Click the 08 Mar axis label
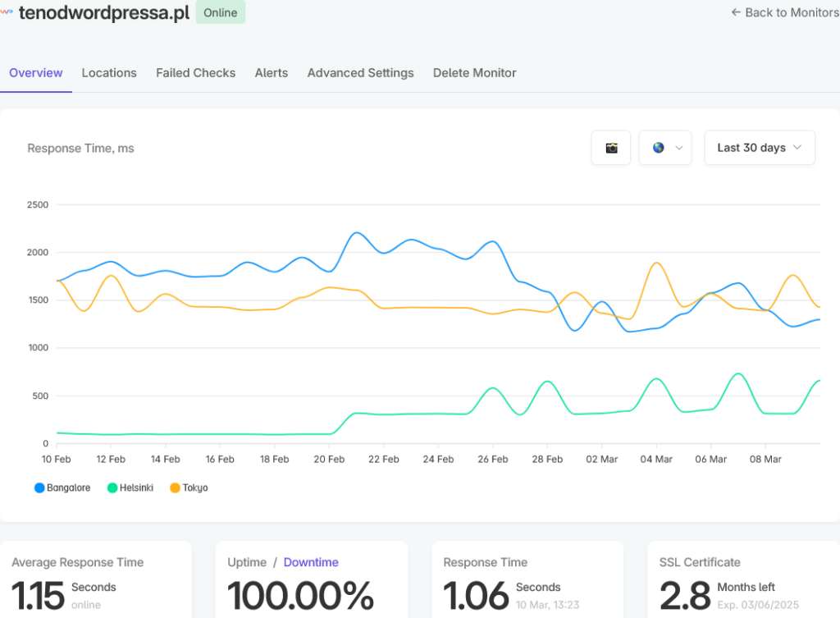 click(765, 460)
